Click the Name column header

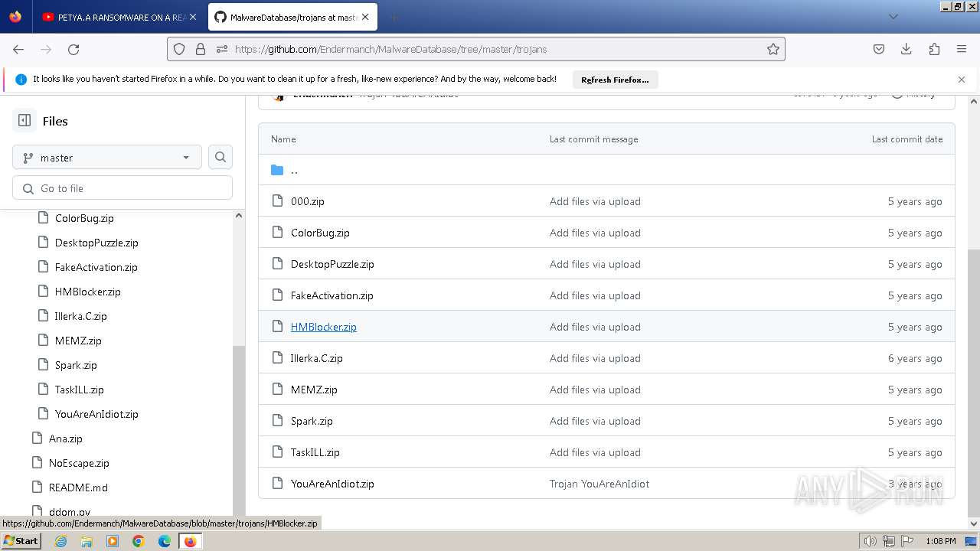click(x=283, y=139)
